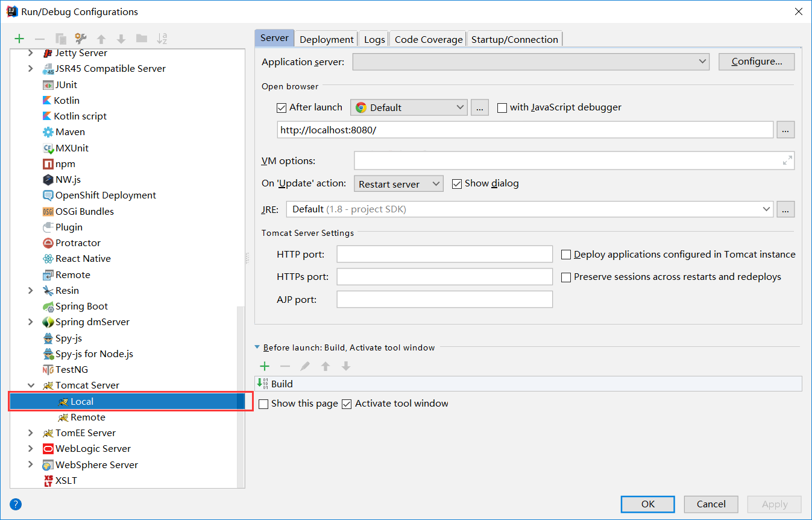
Task: Click the Configure... button
Action: (x=756, y=62)
